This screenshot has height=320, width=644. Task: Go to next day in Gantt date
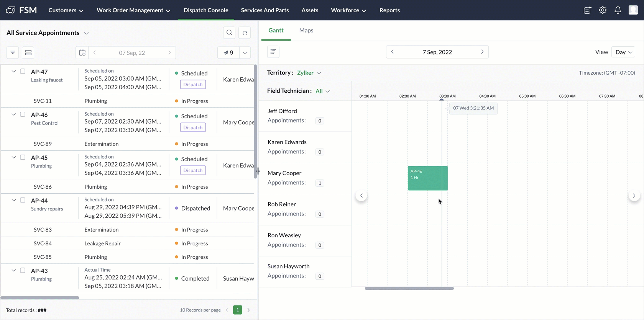tap(482, 52)
